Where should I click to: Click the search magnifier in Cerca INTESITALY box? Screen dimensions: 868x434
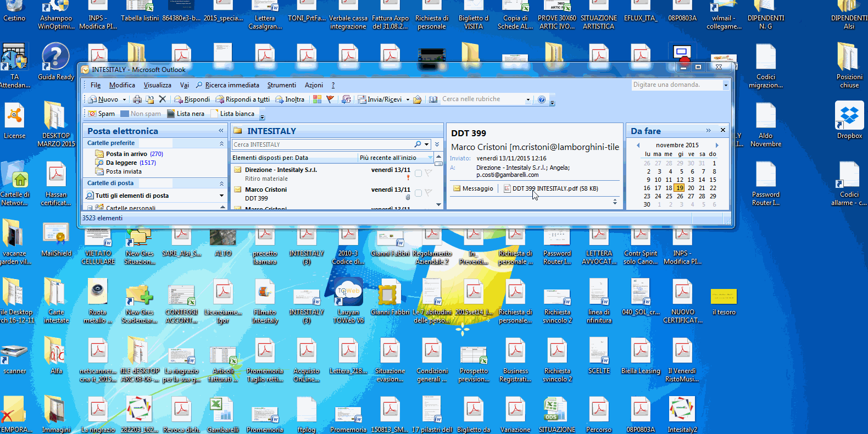click(x=419, y=144)
